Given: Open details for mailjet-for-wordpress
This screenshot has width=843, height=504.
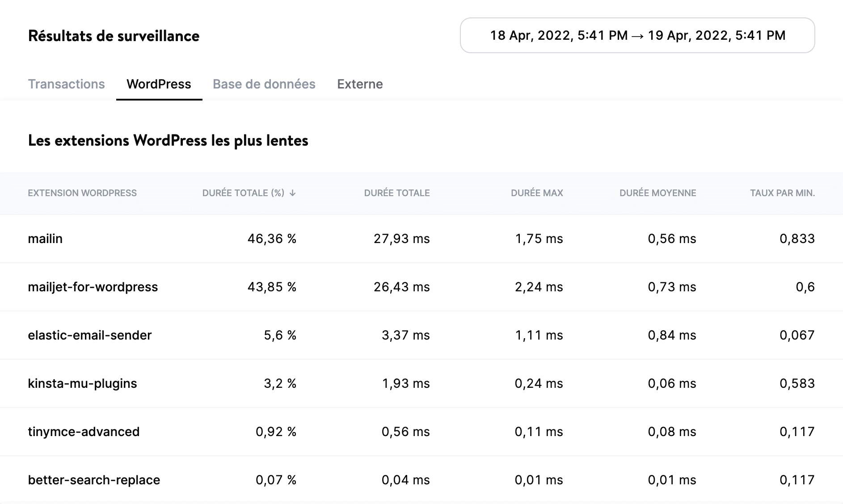Looking at the screenshot, I should tap(93, 287).
